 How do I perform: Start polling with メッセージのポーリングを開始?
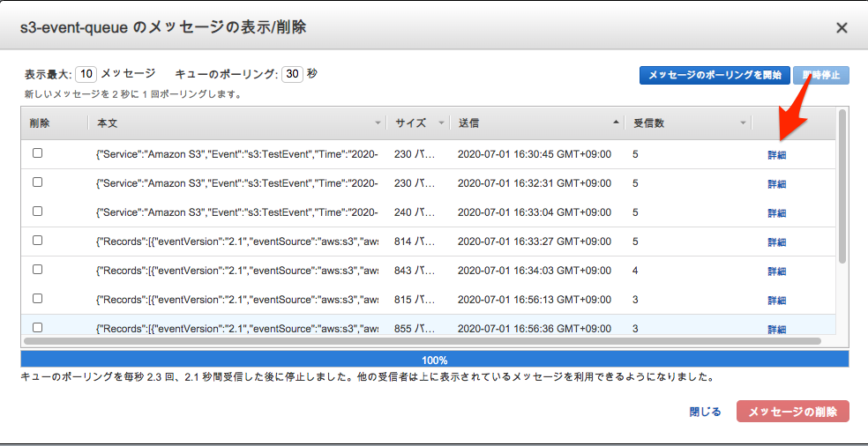pyautogui.click(x=715, y=75)
